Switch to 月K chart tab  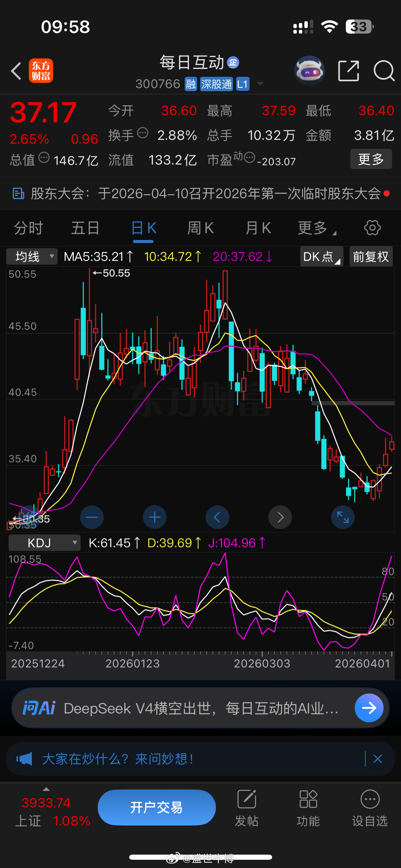[x=258, y=228]
